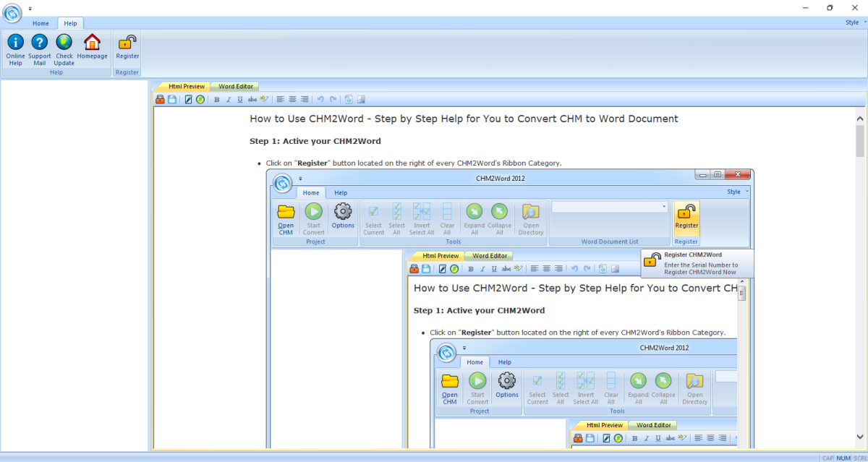Screen dimensions: 868x462
Task: Open the round application menu button
Action: (12, 12)
